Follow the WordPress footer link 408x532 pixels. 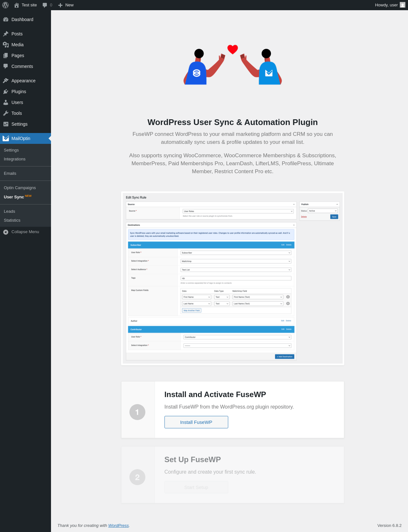coord(119,526)
